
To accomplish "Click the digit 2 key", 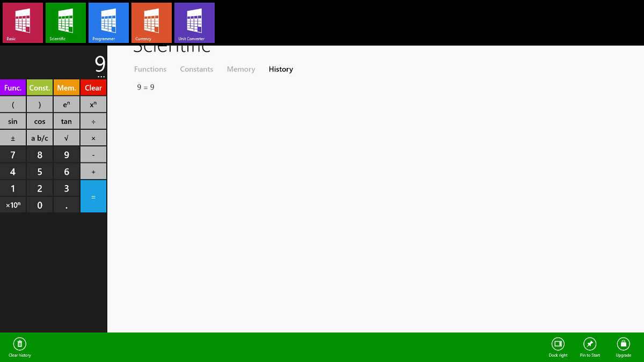I will 40,188.
